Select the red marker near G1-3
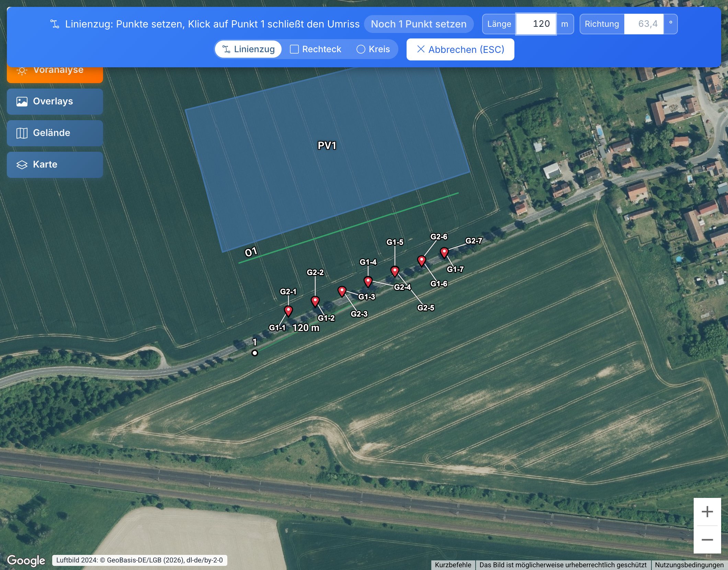The height and width of the screenshot is (570, 728). [x=342, y=291]
